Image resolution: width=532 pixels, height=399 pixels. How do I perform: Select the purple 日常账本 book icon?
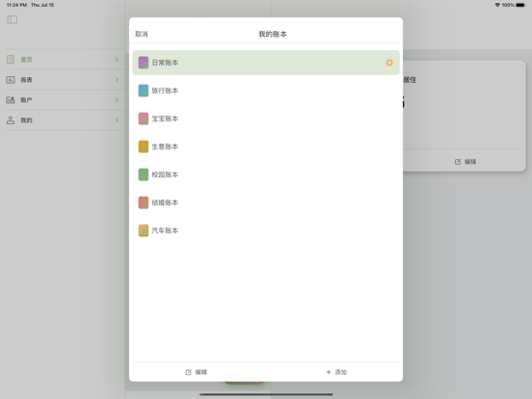point(144,63)
